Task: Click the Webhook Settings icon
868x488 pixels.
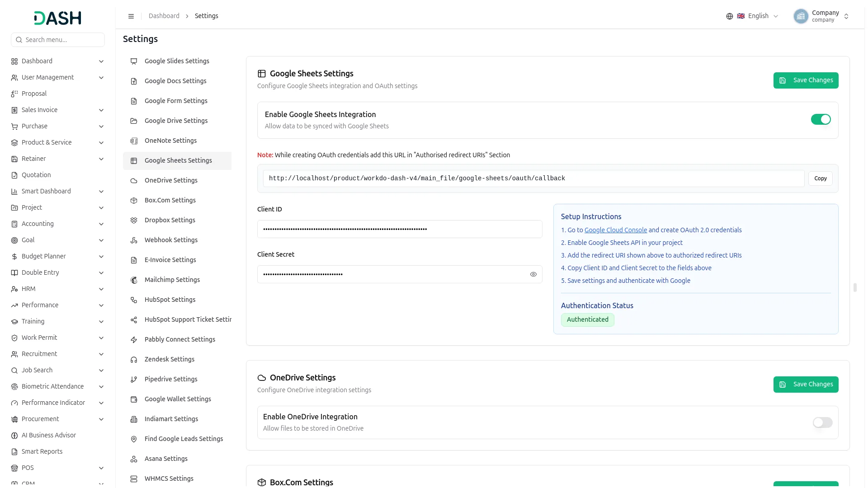Action: (x=134, y=240)
